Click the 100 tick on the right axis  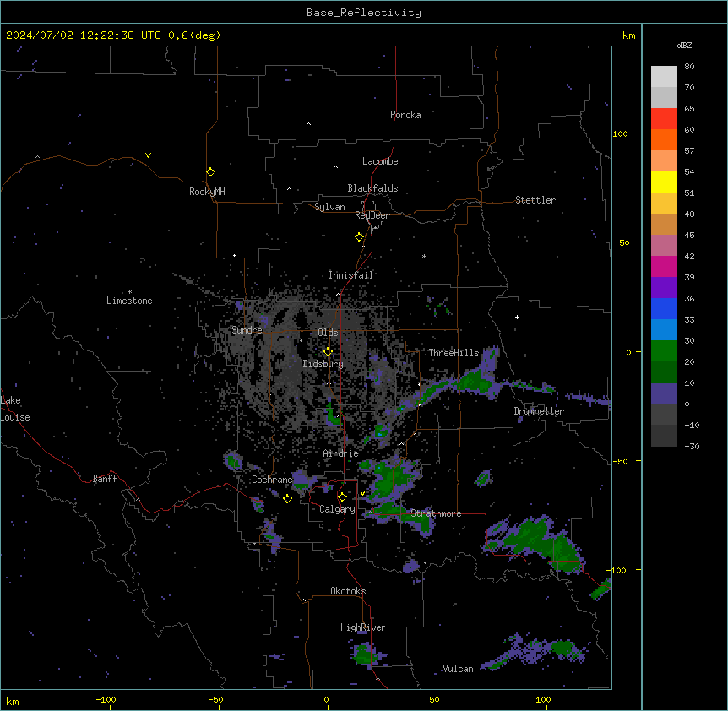[x=621, y=133]
